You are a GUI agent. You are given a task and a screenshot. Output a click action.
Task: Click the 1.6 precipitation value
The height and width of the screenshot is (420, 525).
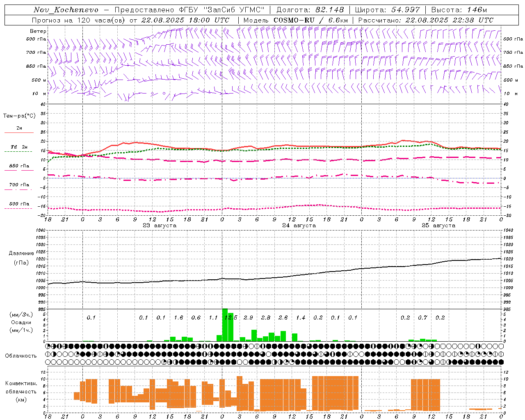(178, 318)
